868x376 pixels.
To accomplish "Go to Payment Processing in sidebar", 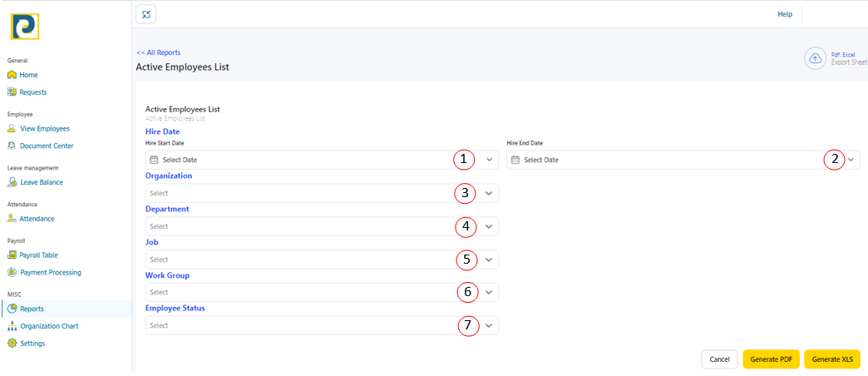I will [x=50, y=272].
